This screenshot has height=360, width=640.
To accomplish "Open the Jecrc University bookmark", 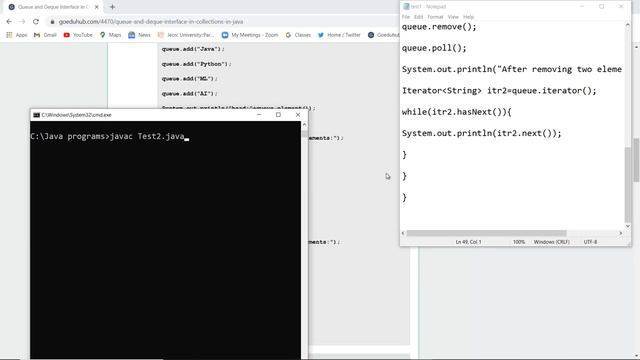I will 186,35.
